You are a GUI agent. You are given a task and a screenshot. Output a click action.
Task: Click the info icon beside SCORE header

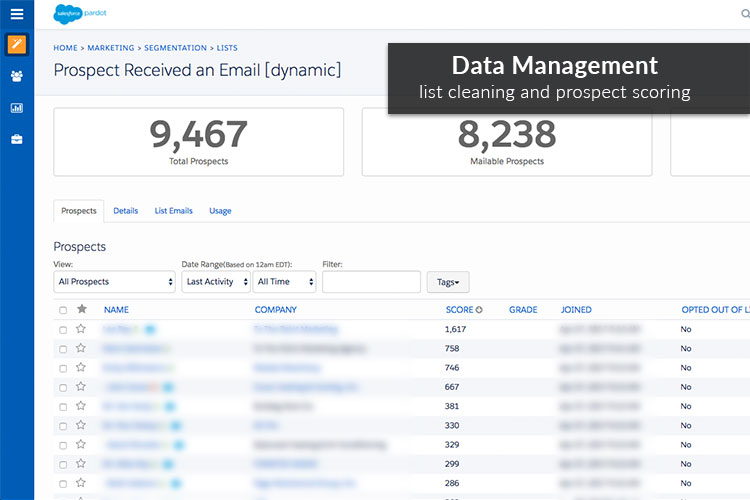coord(479,310)
